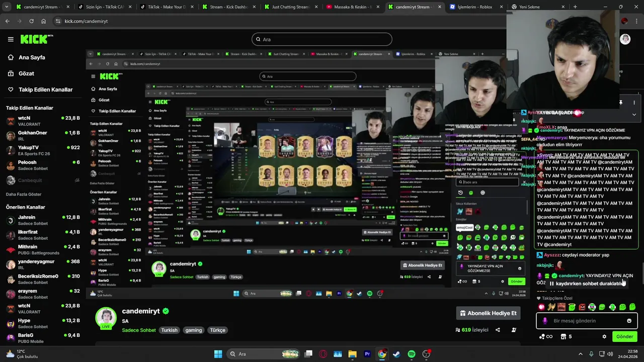This screenshot has height=362, width=644.
Task: Open the chat settings gear icon
Action: (x=604, y=336)
